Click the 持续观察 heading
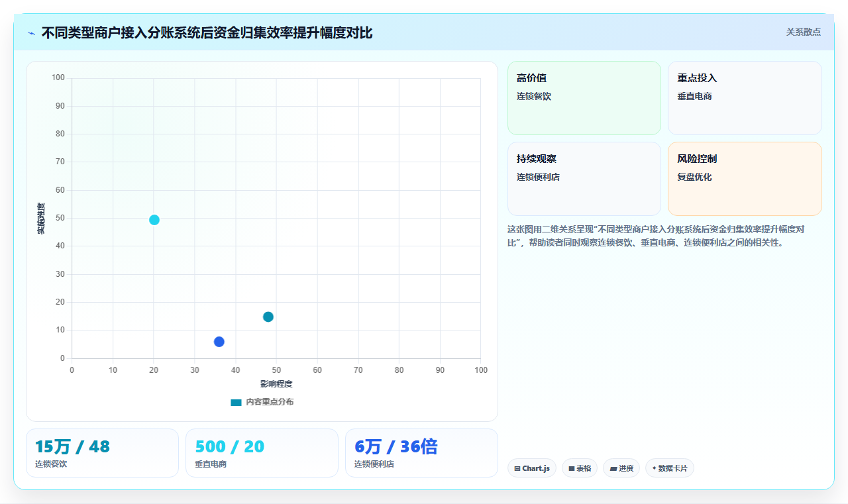The width and height of the screenshot is (848, 504). [537, 159]
